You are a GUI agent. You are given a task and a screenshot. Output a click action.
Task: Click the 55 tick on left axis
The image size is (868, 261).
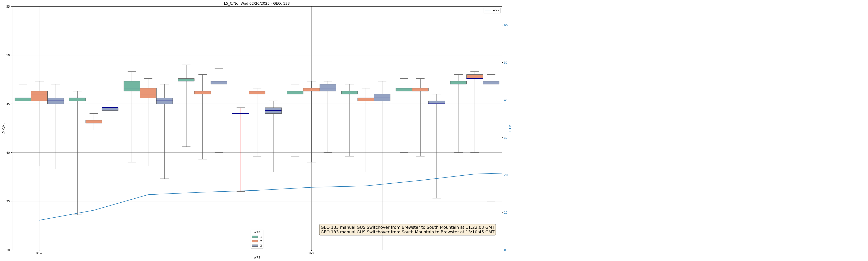click(x=8, y=7)
